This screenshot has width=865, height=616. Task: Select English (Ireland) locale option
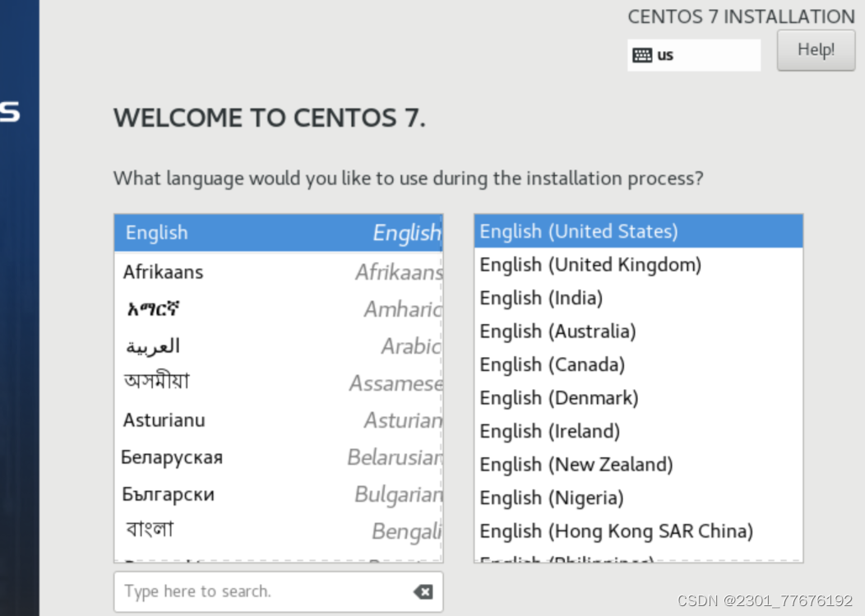(549, 431)
